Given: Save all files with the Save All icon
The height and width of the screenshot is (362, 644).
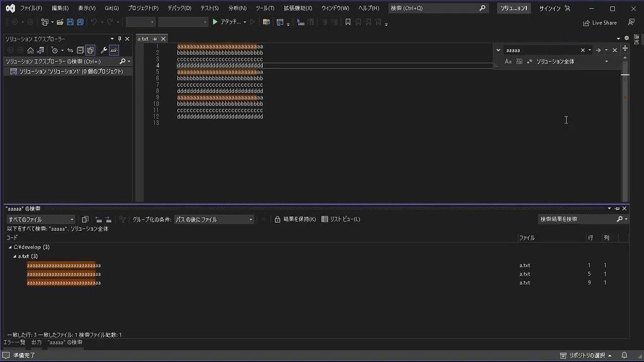Looking at the screenshot, I should coord(80,22).
